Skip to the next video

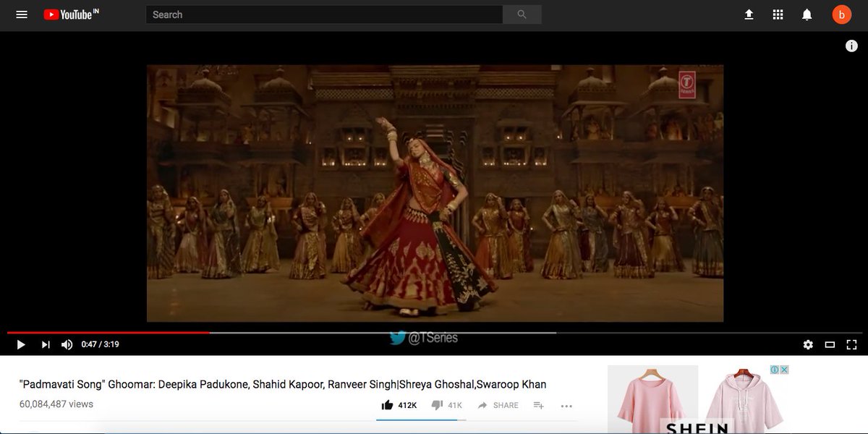click(x=46, y=345)
